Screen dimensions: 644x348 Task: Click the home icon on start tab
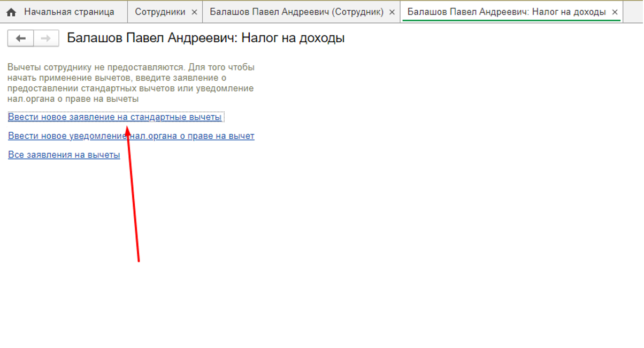11,12
